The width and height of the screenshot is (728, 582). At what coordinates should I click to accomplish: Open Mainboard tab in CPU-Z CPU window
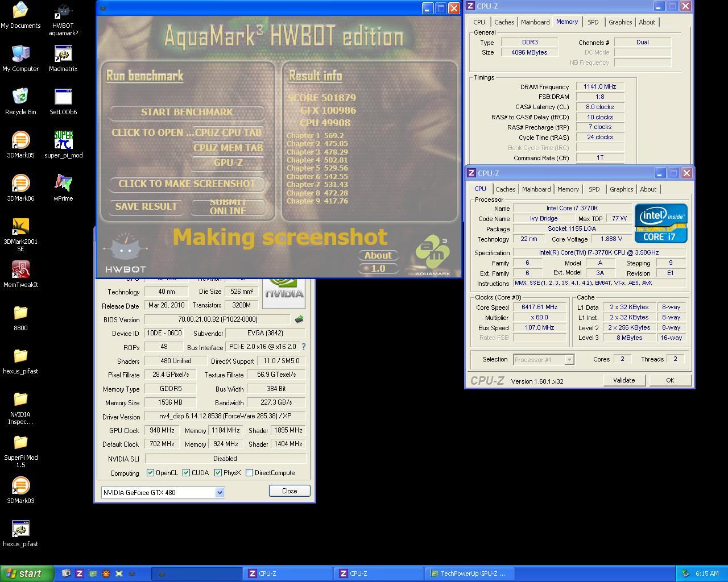pos(536,189)
